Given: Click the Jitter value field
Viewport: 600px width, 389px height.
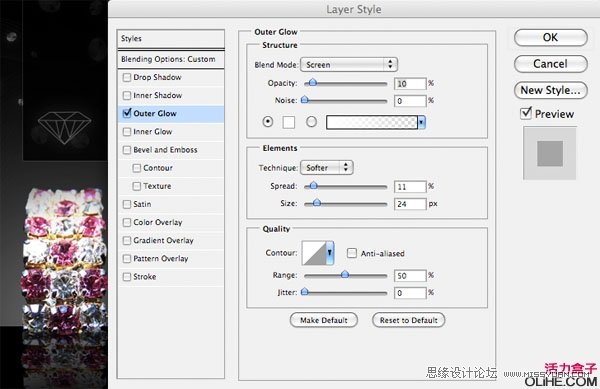Looking at the screenshot, I should (410, 293).
